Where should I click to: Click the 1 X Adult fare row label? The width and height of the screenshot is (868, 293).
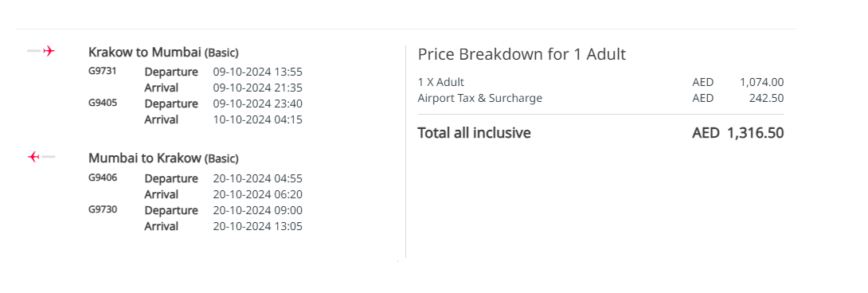click(440, 83)
